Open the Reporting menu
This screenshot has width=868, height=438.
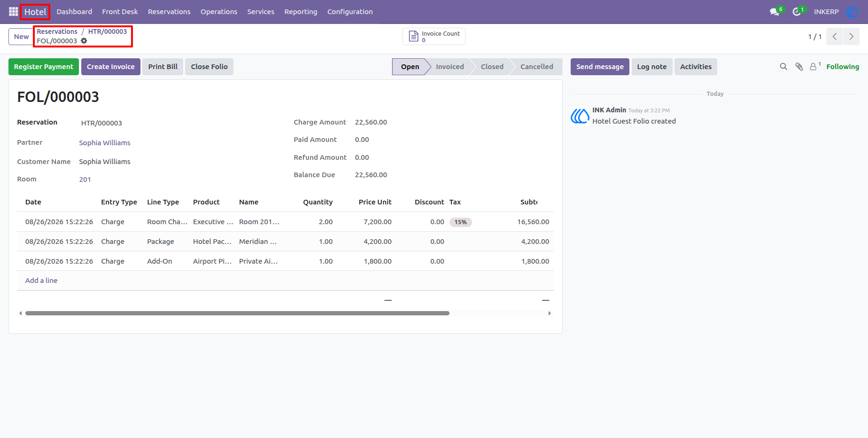(301, 12)
